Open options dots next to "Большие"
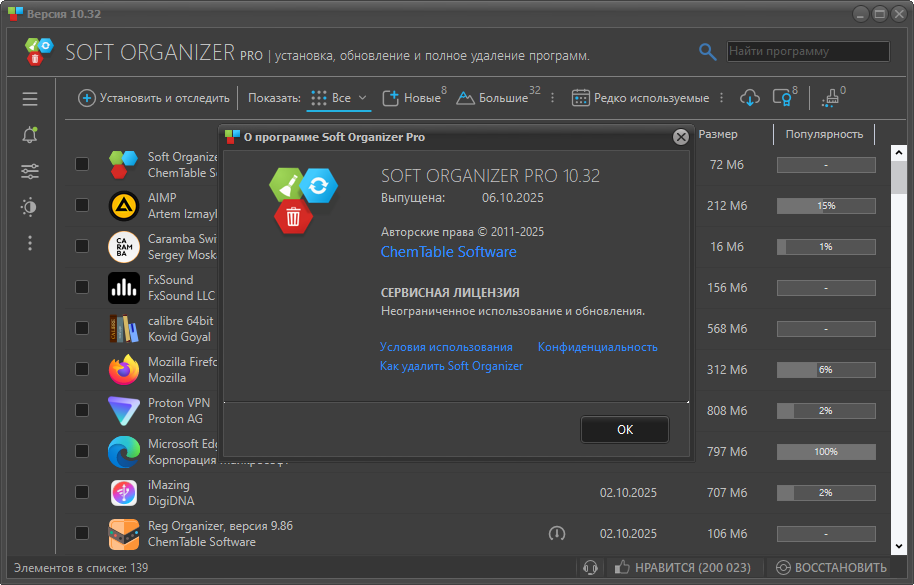 549,98
